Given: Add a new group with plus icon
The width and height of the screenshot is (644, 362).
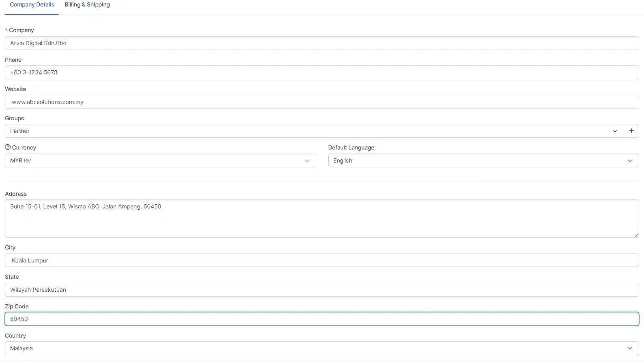Looking at the screenshot, I should tap(631, 131).
